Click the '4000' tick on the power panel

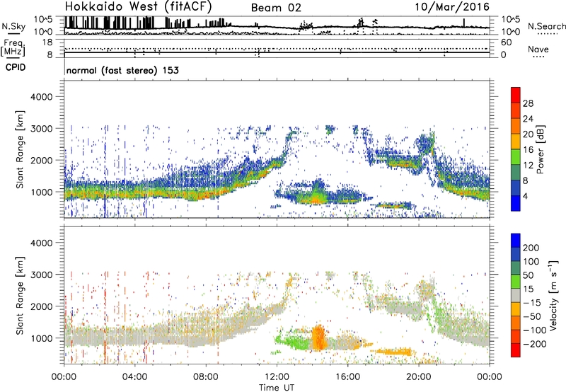click(x=41, y=97)
